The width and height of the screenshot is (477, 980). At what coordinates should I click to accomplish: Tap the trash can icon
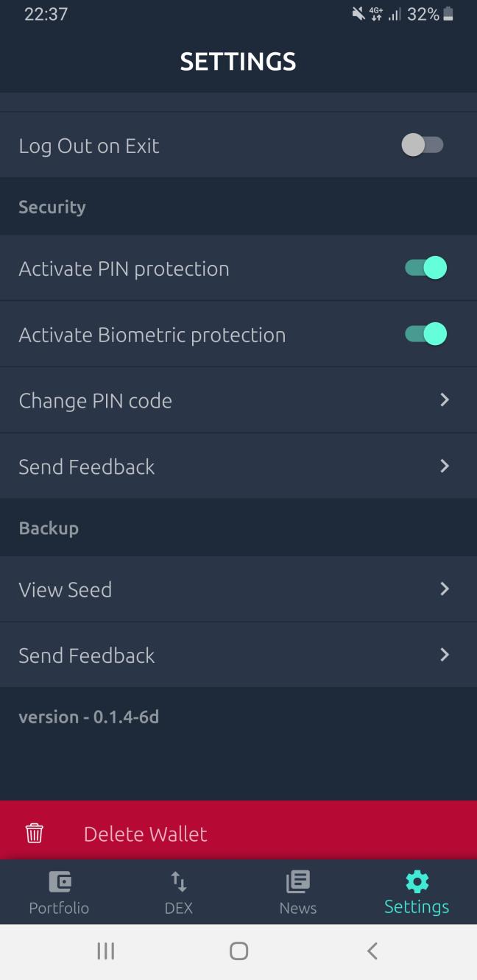click(x=35, y=833)
